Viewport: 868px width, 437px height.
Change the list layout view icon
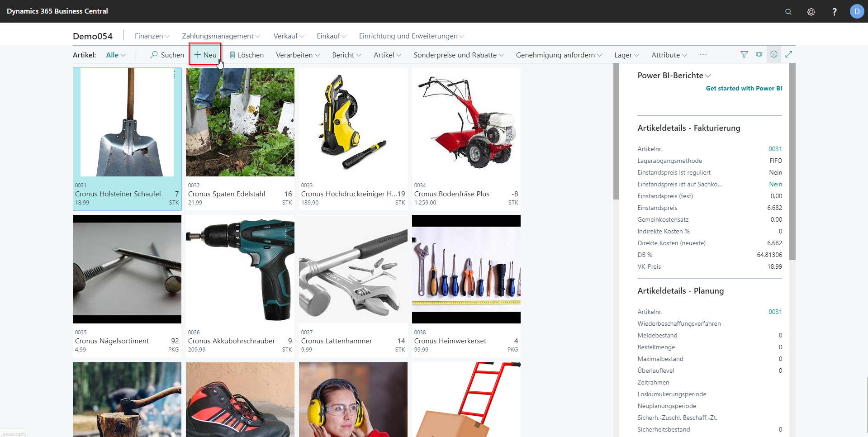(759, 54)
